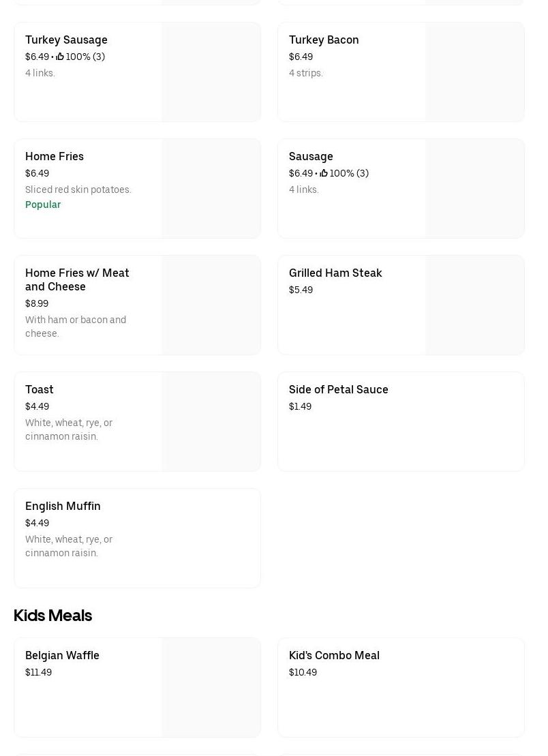Click the Kids Meals section heading
This screenshot has height=756, width=548.
tap(52, 615)
